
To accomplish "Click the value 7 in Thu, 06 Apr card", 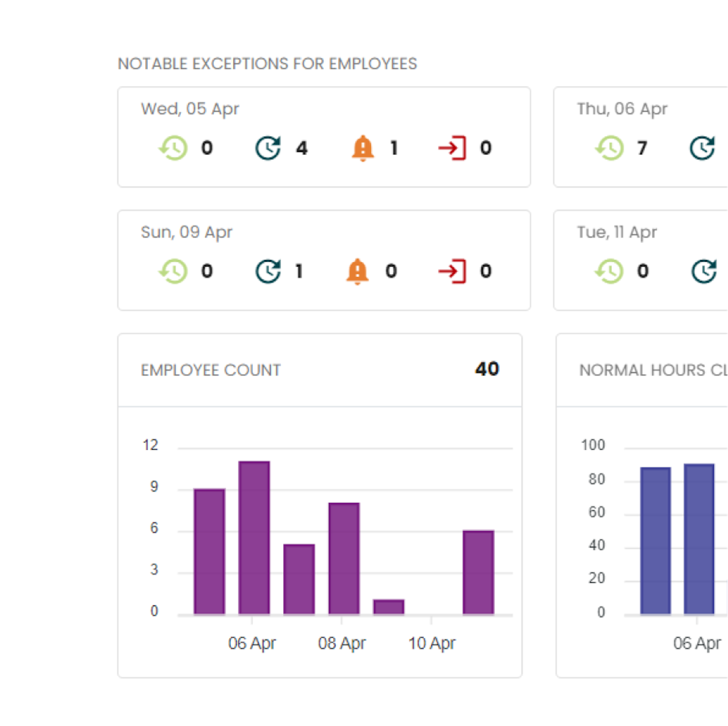I will 642,148.
